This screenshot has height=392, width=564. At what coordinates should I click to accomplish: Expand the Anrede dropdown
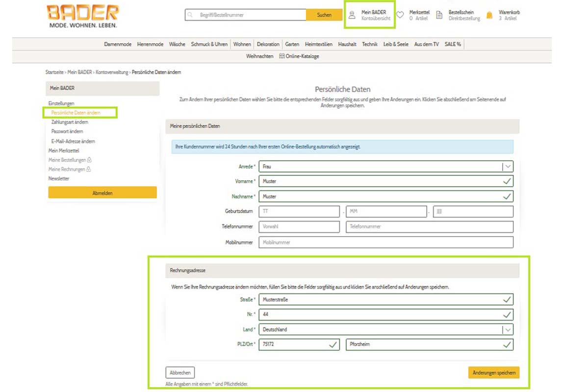[x=508, y=167]
